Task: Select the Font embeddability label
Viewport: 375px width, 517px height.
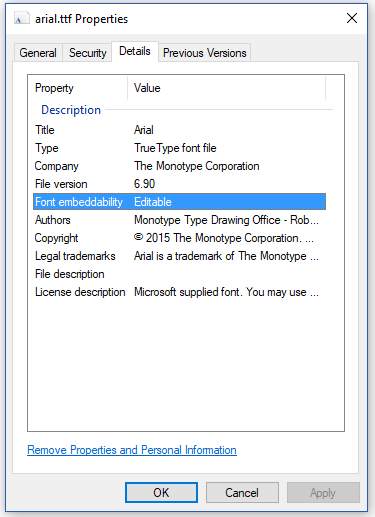Action: (x=79, y=202)
